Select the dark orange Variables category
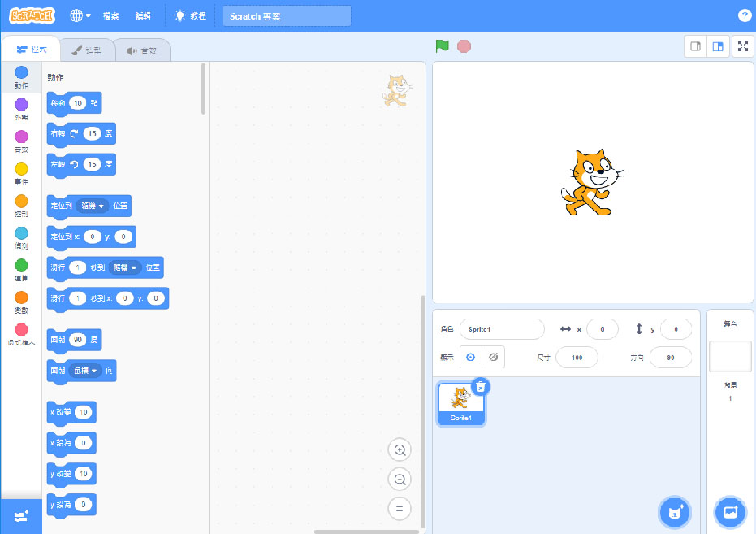Viewport: 756px width, 534px height. (21, 302)
